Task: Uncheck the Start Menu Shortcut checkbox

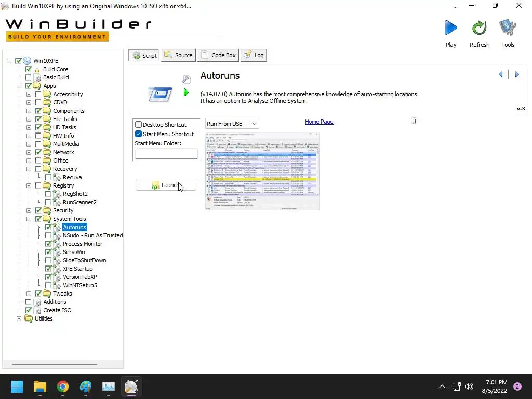Action: [x=138, y=134]
